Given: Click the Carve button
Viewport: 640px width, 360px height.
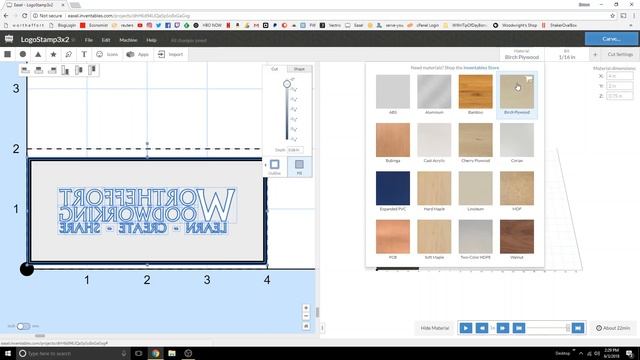Looking at the screenshot, I should (611, 39).
